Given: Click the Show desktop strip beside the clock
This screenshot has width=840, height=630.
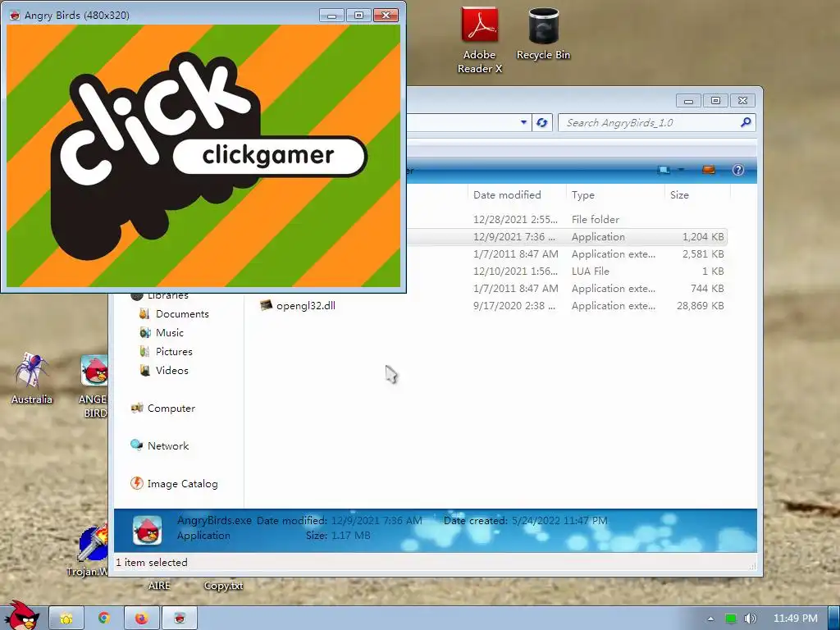Looking at the screenshot, I should tap(834, 619).
